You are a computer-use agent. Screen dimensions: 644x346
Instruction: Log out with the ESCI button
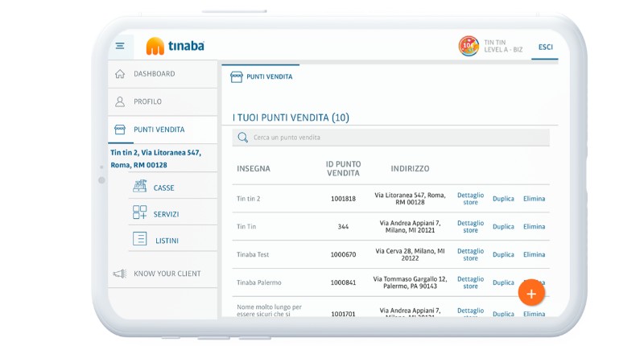coord(546,47)
